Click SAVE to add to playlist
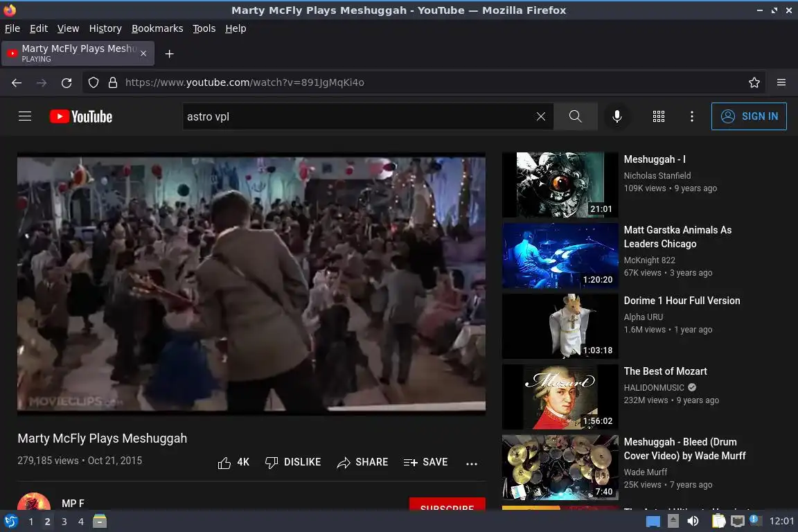This screenshot has width=798, height=532. pyautogui.click(x=425, y=462)
